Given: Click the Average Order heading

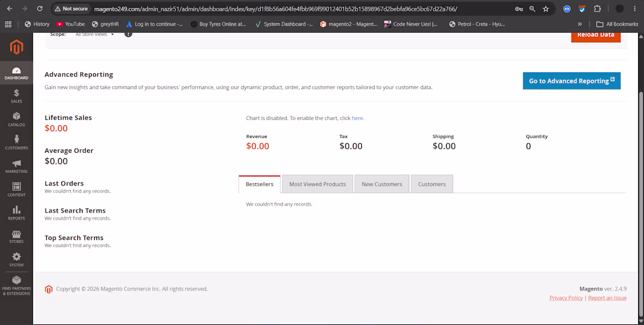Looking at the screenshot, I should [x=69, y=150].
